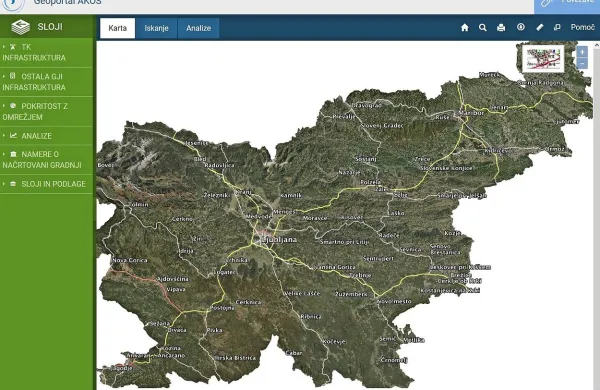
Task: Click Ljubljana label on the map
Action: [x=279, y=240]
